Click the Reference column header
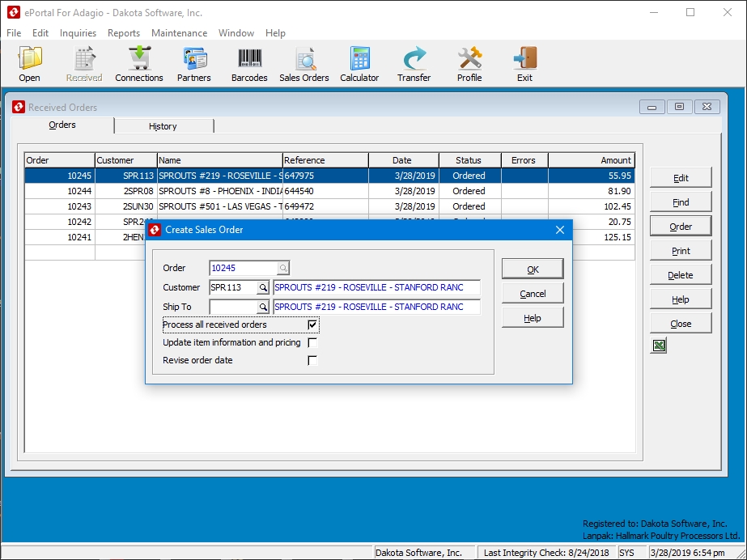This screenshot has height=560, width=747. pos(325,160)
